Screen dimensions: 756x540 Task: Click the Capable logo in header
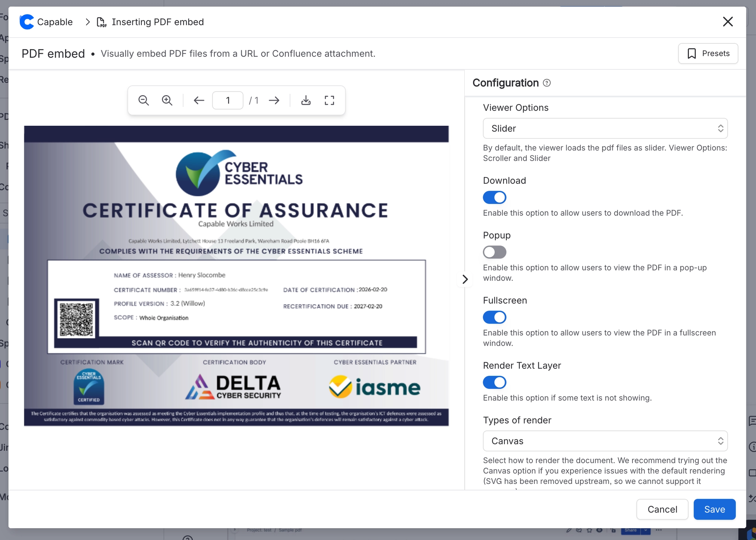[27, 22]
